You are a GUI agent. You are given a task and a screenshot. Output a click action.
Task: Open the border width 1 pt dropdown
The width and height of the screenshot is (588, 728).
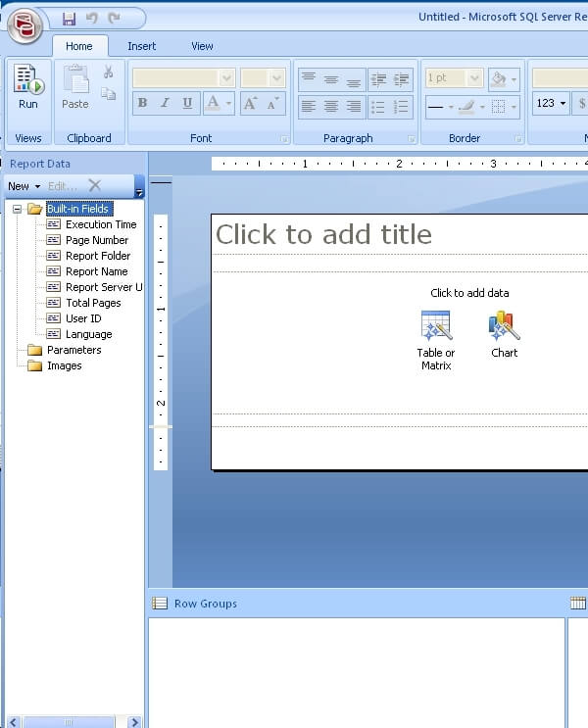point(474,78)
